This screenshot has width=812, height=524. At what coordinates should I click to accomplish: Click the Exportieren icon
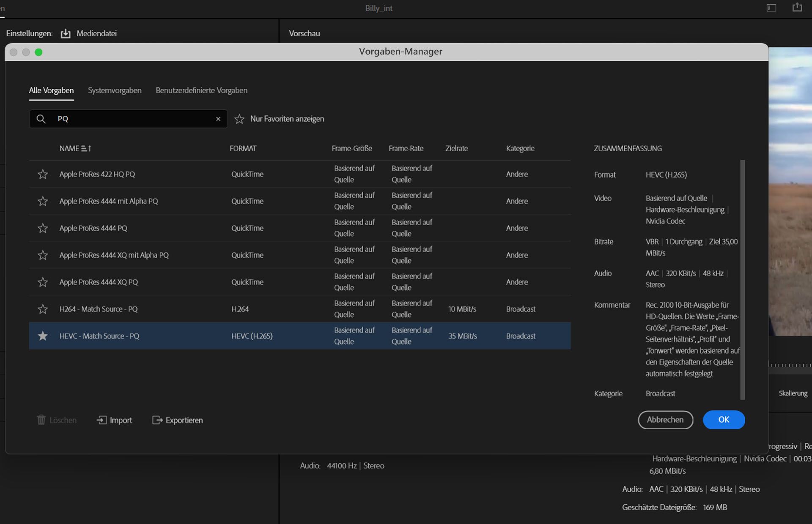(157, 420)
